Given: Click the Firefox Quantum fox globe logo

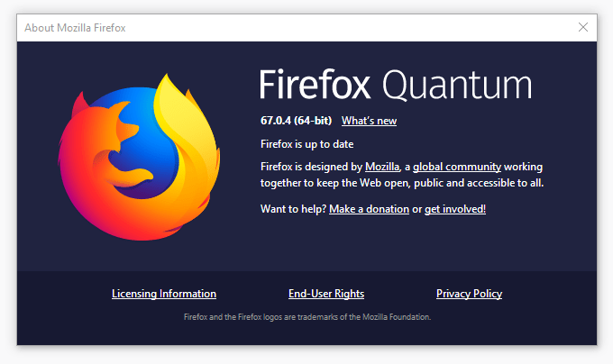Looking at the screenshot, I should [x=139, y=157].
